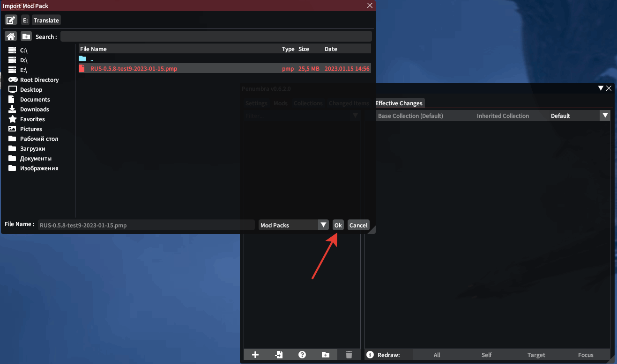Viewport: 617px width, 364px height.
Task: Click the trash delete icon in Penumbra
Action: pos(349,355)
